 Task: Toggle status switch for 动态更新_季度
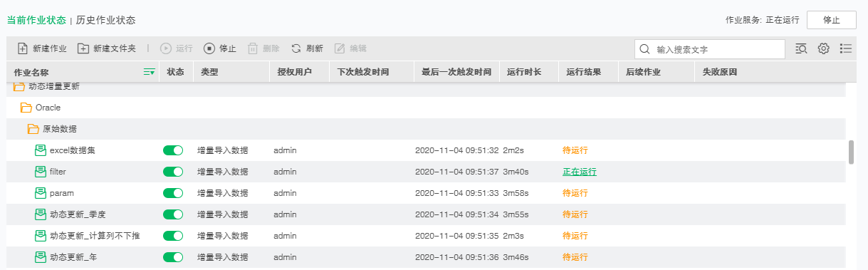pyautogui.click(x=173, y=214)
